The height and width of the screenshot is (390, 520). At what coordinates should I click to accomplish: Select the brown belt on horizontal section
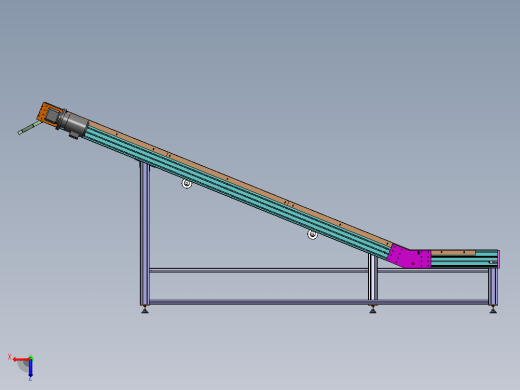click(x=453, y=253)
